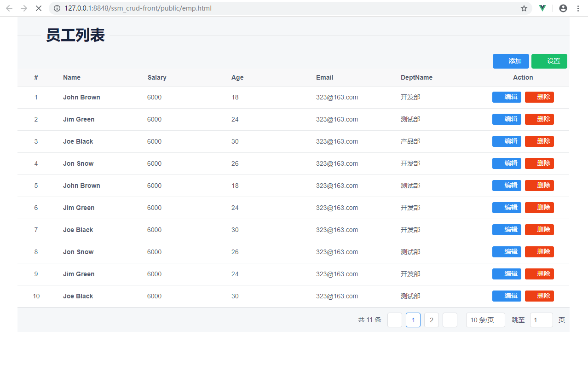The image size is (588, 372).
Task: Select page 1 in pagination
Action: (413, 320)
